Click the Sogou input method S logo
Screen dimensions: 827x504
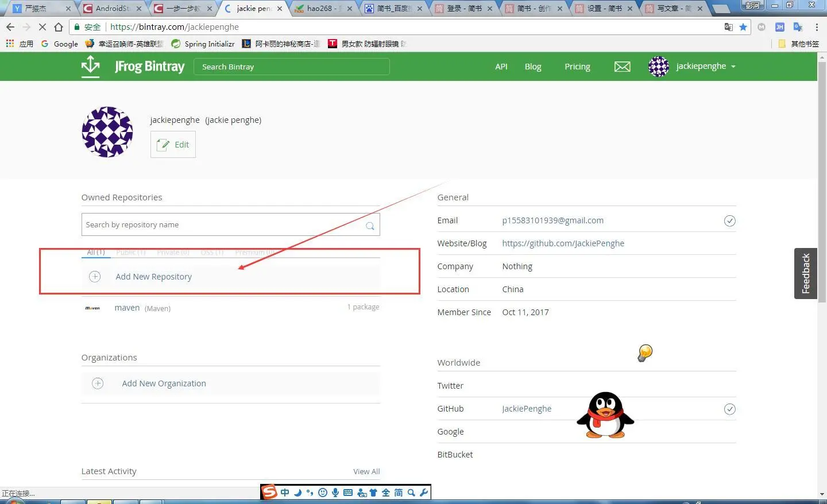point(269,492)
